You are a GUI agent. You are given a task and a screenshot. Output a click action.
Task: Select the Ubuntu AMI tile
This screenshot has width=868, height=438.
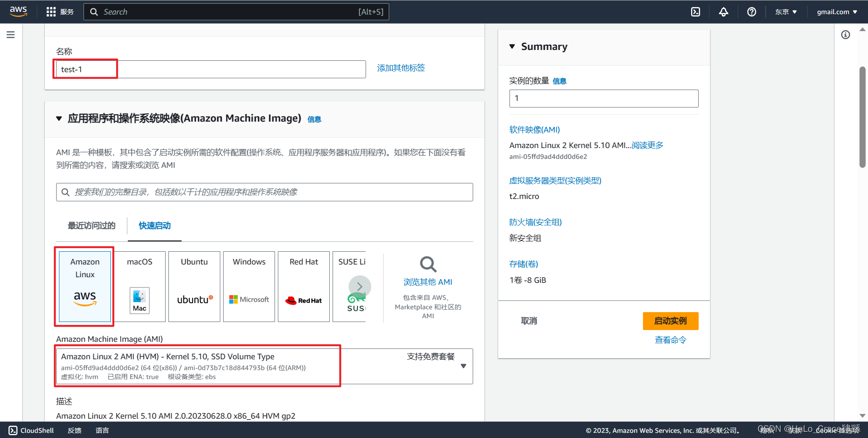point(194,287)
